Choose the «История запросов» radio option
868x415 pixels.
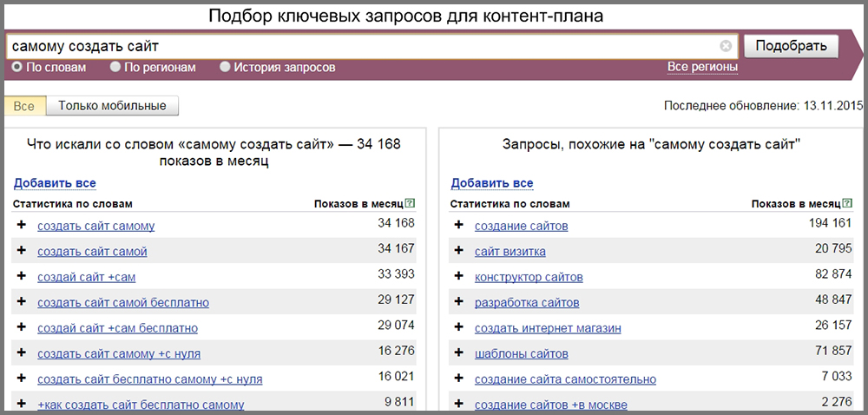(225, 67)
